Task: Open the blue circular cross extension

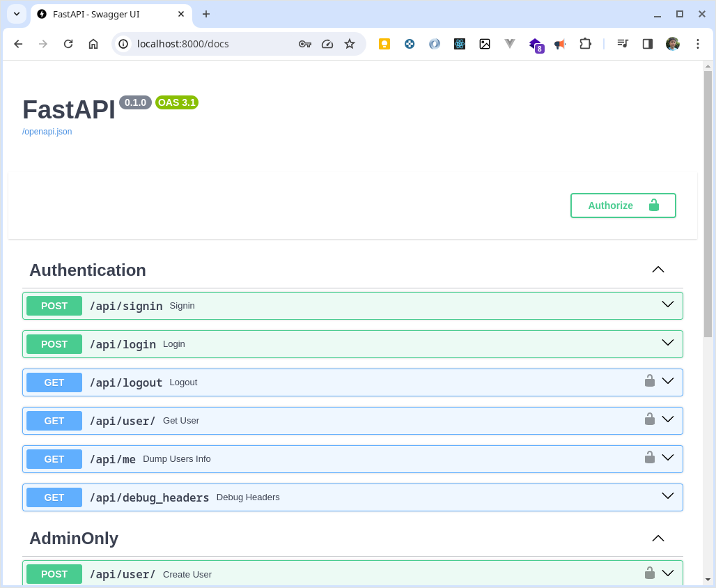Action: pos(410,44)
